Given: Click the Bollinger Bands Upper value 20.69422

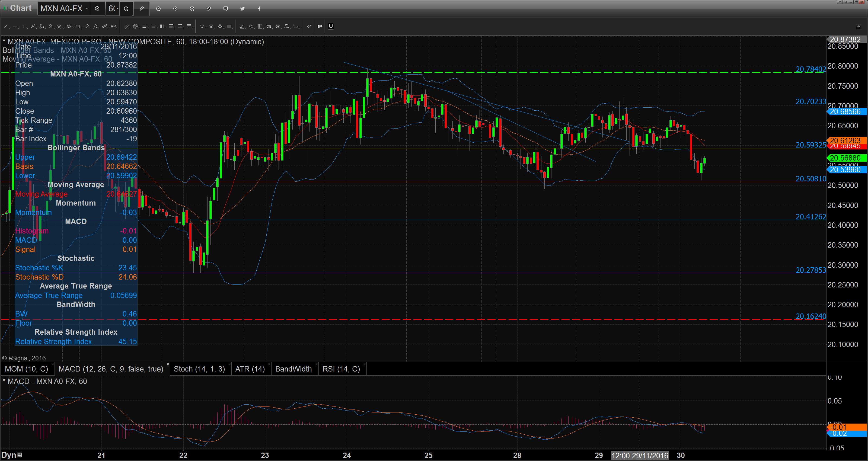Looking at the screenshot, I should (x=122, y=157).
